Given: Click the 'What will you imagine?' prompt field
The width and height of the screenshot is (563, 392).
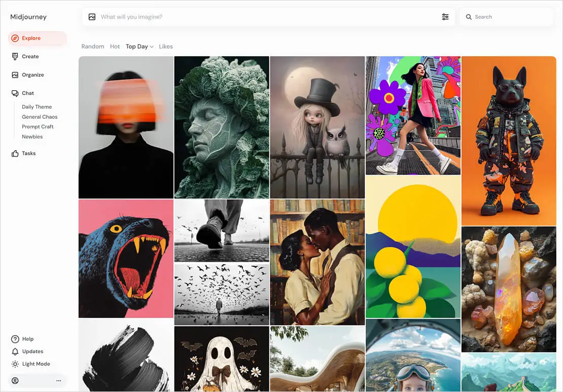Looking at the screenshot, I should [254, 17].
